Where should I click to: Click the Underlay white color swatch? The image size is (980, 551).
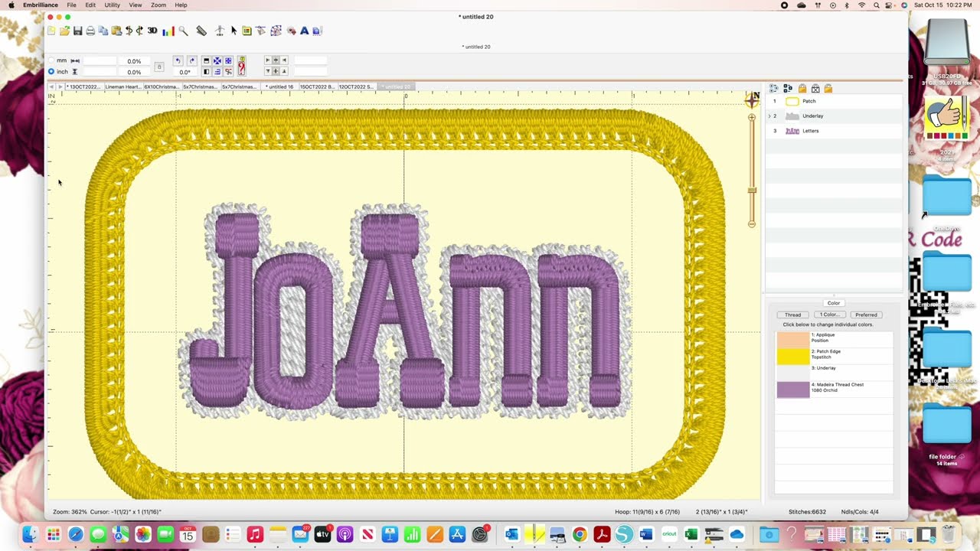tap(793, 373)
